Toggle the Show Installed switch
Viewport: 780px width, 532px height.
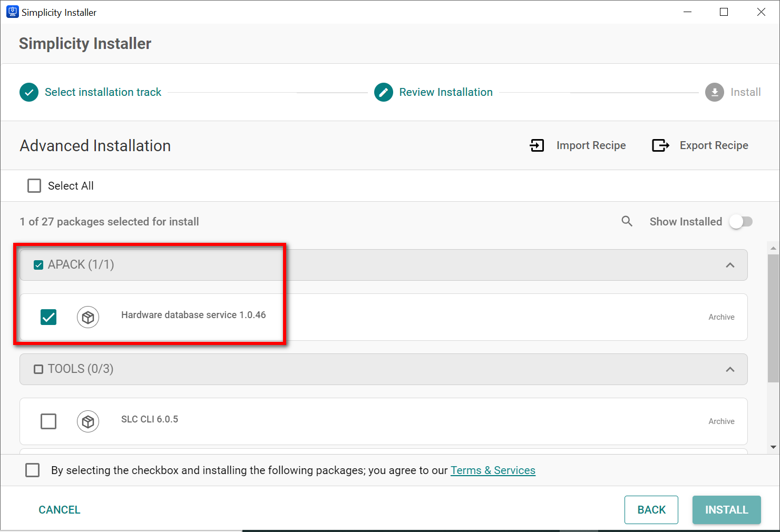click(x=741, y=222)
